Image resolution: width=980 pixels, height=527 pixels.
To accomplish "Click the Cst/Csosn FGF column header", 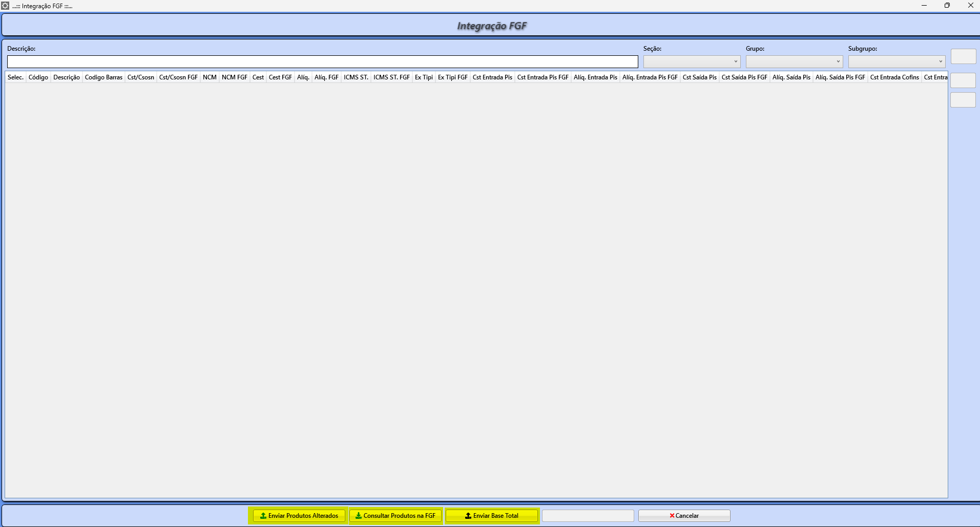I will pyautogui.click(x=178, y=77).
